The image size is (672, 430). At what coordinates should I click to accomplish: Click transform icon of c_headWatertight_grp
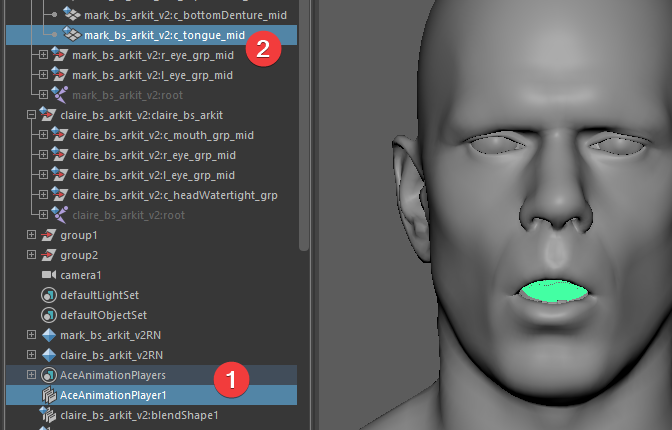pyautogui.click(x=60, y=195)
